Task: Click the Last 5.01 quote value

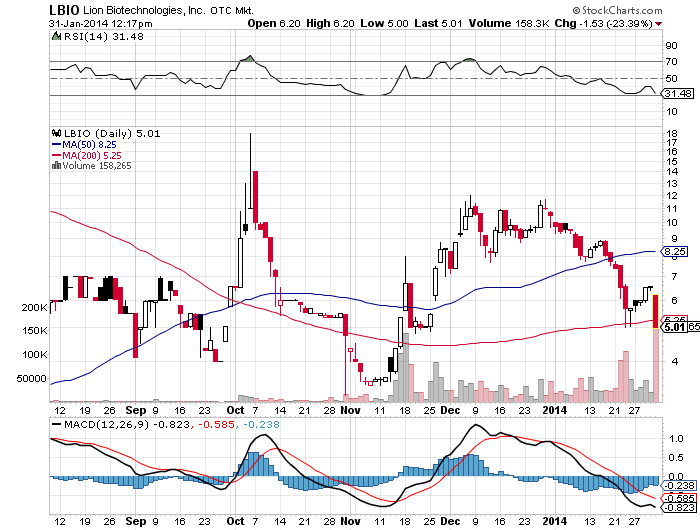Action: click(x=438, y=23)
